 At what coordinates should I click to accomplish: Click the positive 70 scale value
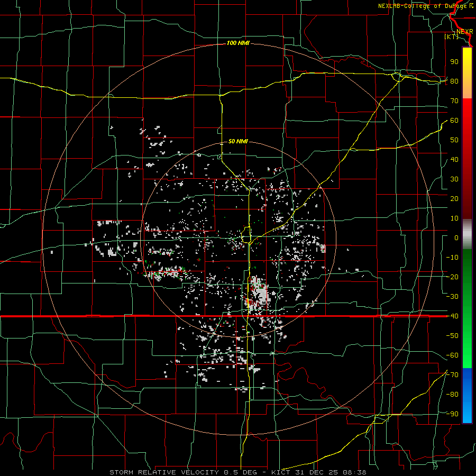click(x=454, y=101)
